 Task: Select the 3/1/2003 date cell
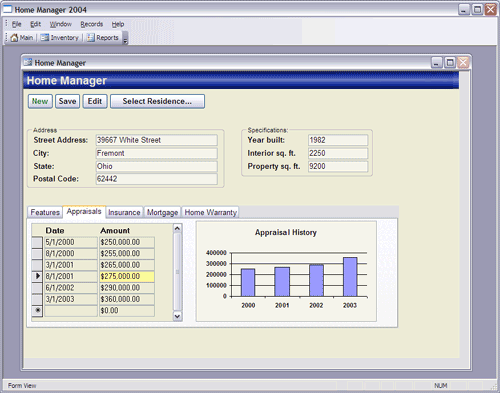pyautogui.click(x=71, y=299)
